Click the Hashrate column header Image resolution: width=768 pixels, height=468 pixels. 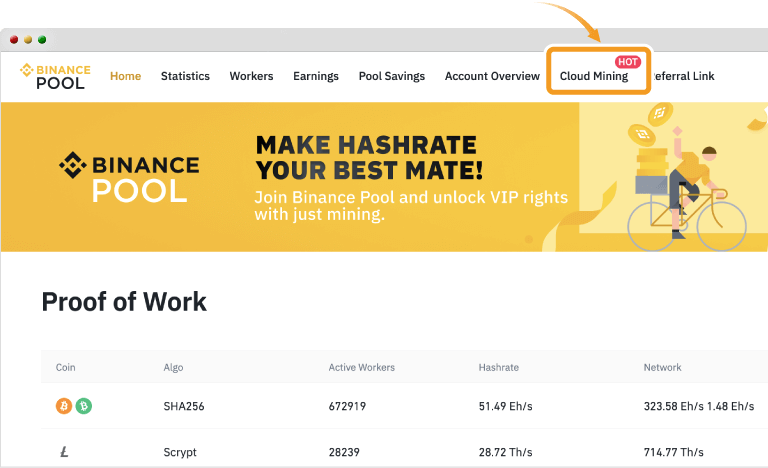[499, 367]
